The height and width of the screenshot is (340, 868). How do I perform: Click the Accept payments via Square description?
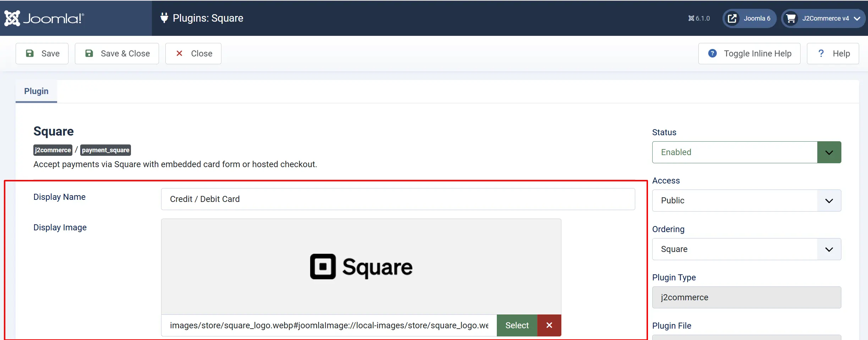coord(175,164)
